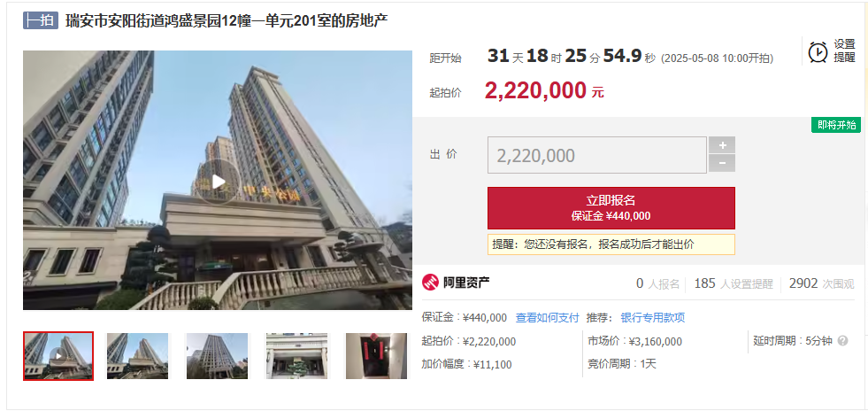Select the third tower thumbnail
Image resolution: width=868 pixels, height=411 pixels.
point(217,356)
